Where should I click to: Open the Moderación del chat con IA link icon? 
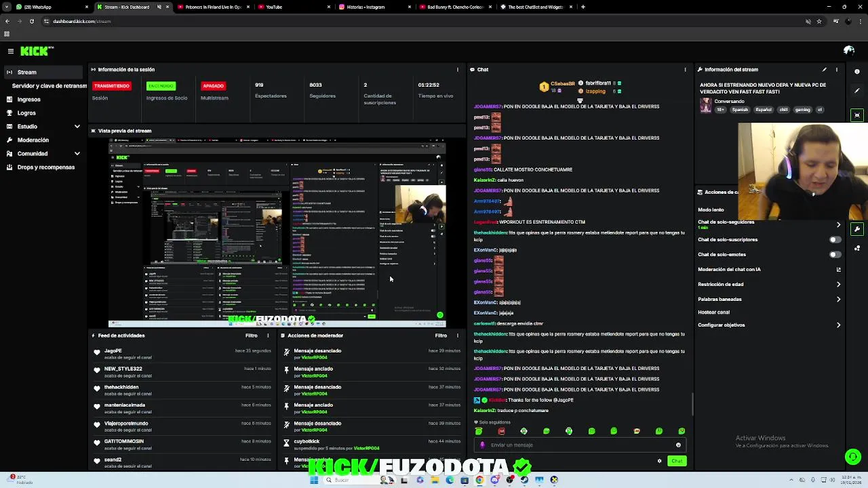[x=839, y=269]
